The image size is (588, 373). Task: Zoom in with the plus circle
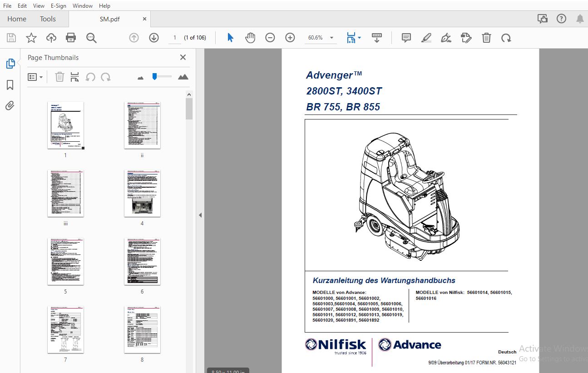290,38
